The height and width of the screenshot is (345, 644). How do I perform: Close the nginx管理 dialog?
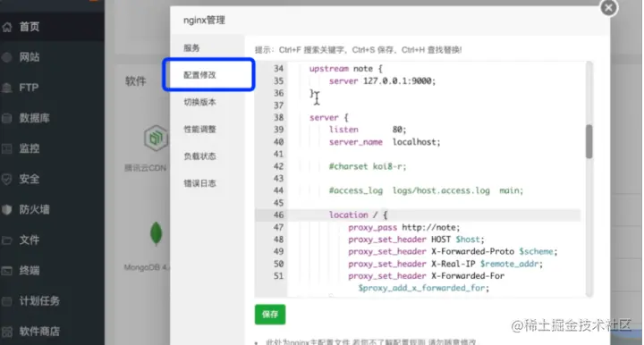pyautogui.click(x=609, y=7)
